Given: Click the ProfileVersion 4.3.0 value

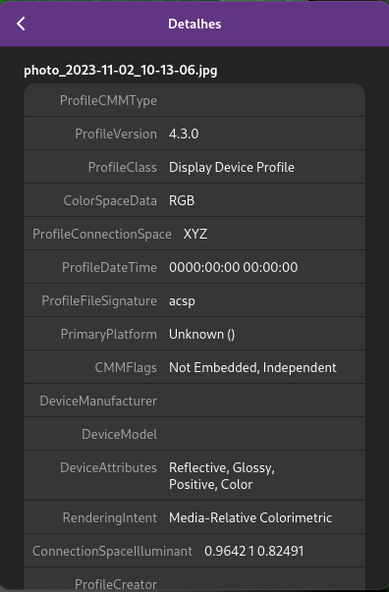Looking at the screenshot, I should tap(184, 134).
